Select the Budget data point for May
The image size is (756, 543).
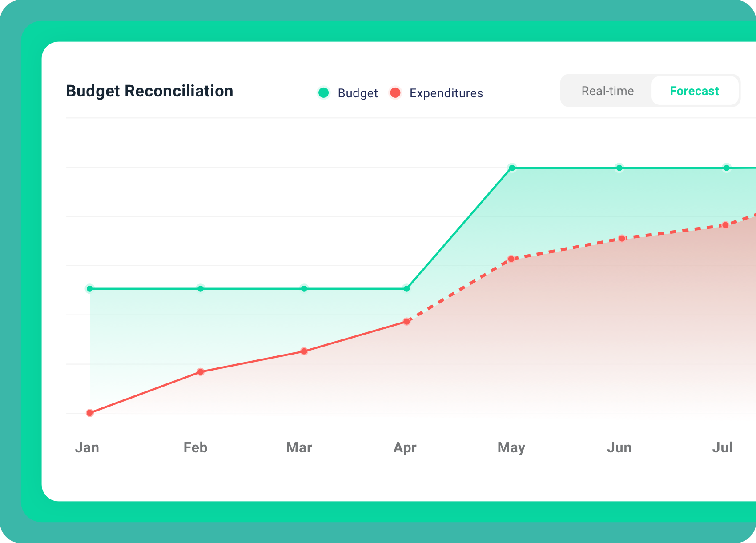(x=512, y=168)
